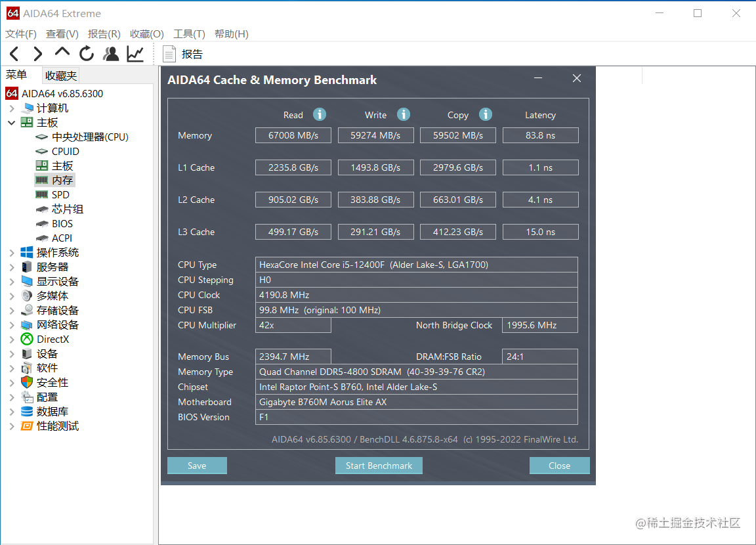
Task: Click Memory Latency value 83.8 ns
Action: click(x=541, y=135)
